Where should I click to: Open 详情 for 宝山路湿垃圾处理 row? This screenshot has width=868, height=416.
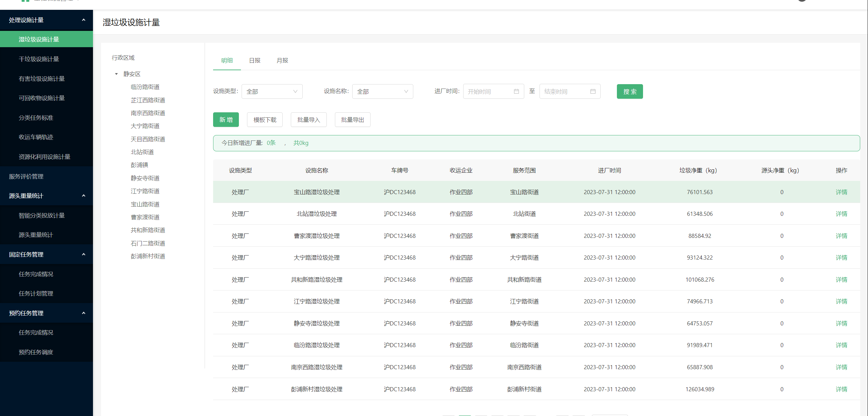click(x=842, y=192)
